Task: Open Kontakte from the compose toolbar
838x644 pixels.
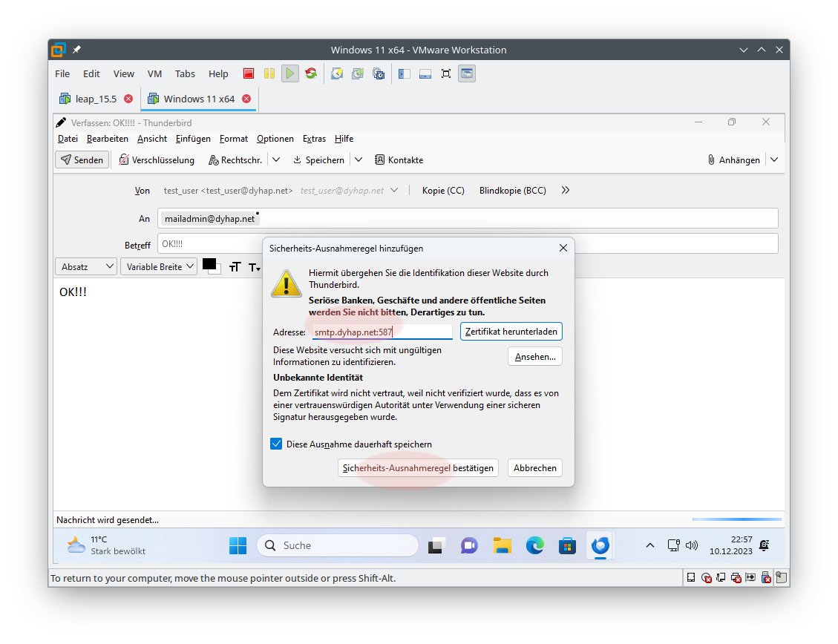Action: (399, 160)
